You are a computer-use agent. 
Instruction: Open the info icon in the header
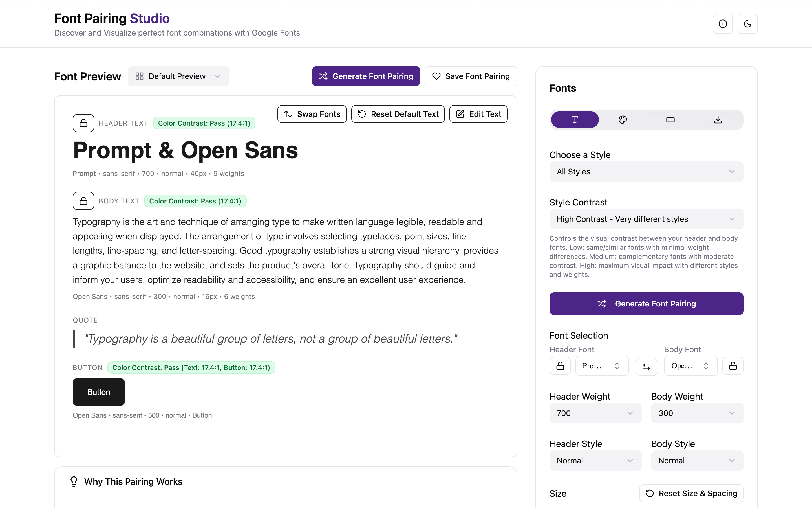[722, 24]
